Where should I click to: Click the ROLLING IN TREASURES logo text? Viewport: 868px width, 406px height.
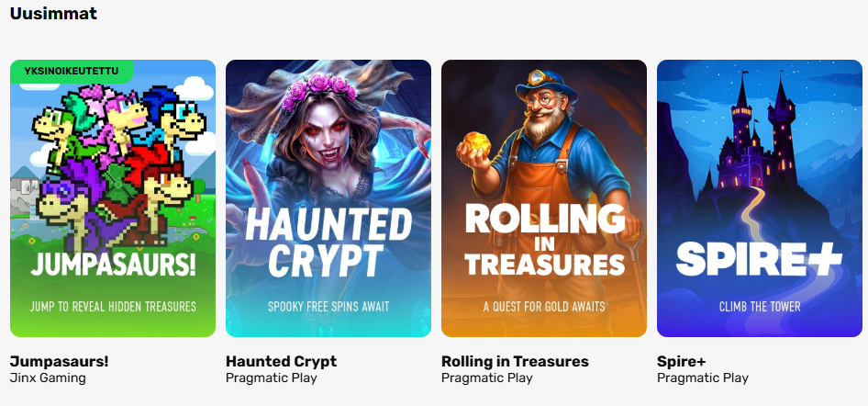(544, 239)
